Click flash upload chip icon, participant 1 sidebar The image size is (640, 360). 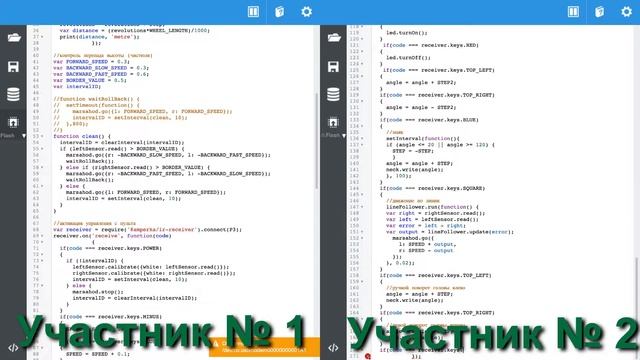pyautogui.click(x=13, y=122)
